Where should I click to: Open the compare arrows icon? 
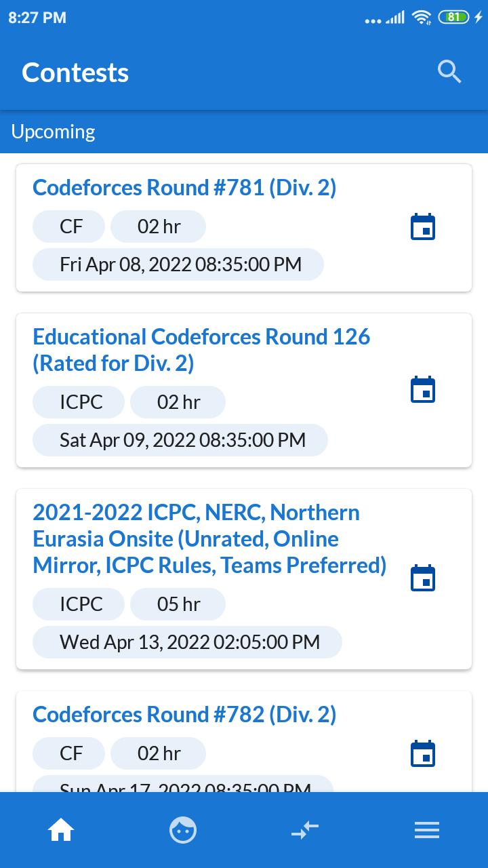[x=305, y=830]
